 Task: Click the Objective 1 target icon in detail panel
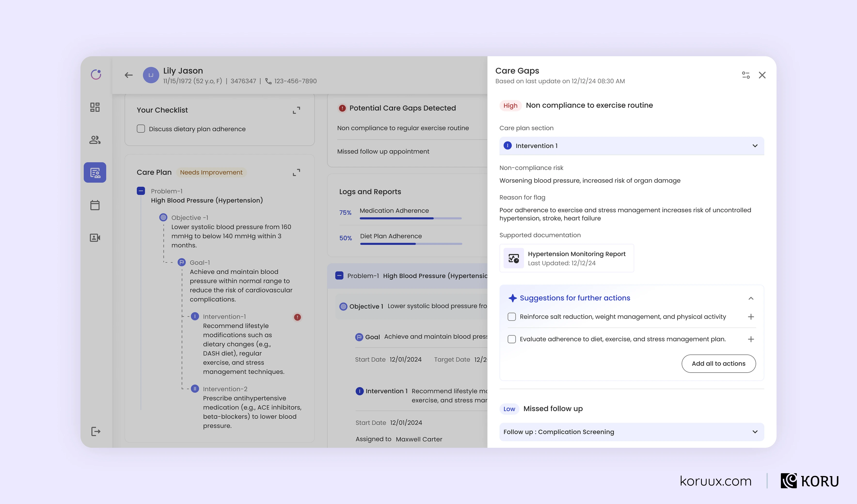pos(343,307)
